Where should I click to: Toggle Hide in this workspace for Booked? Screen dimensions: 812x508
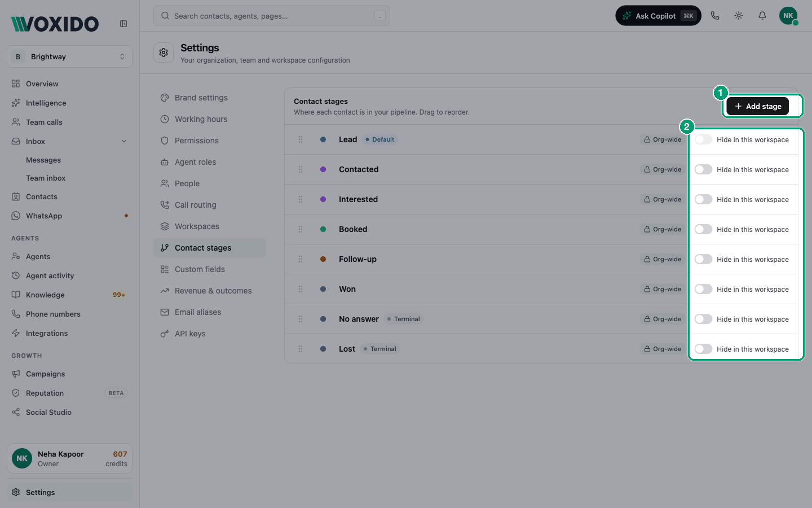pos(703,229)
